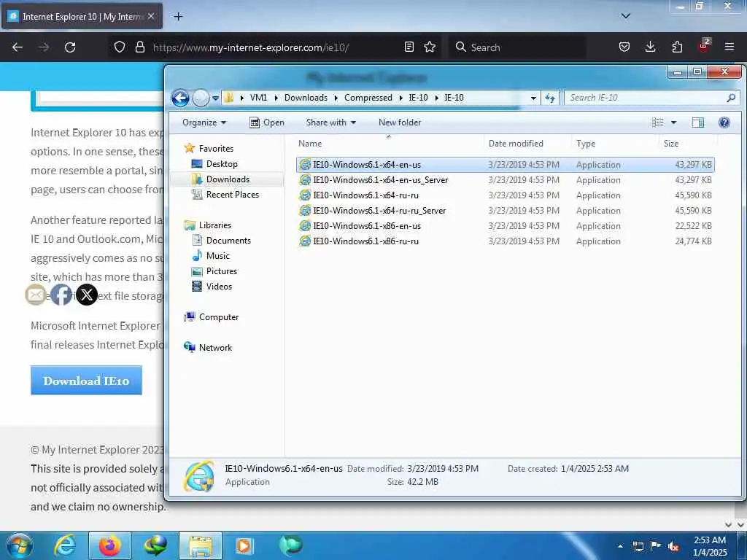Create a New folder
The height and width of the screenshot is (560, 747).
pyautogui.click(x=400, y=122)
